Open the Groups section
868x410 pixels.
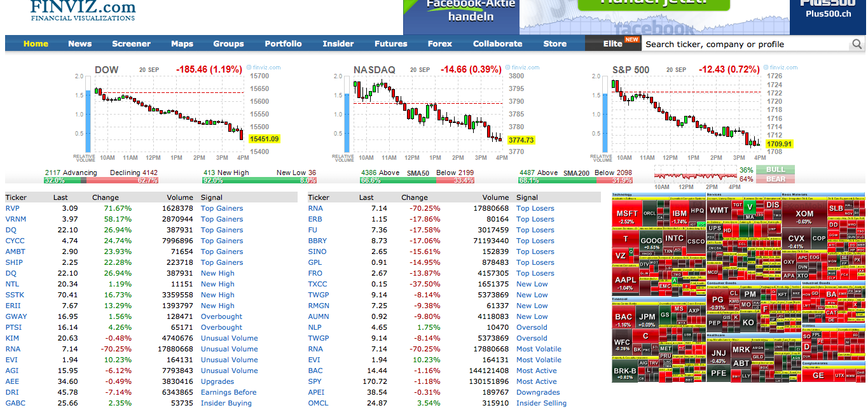tap(228, 44)
